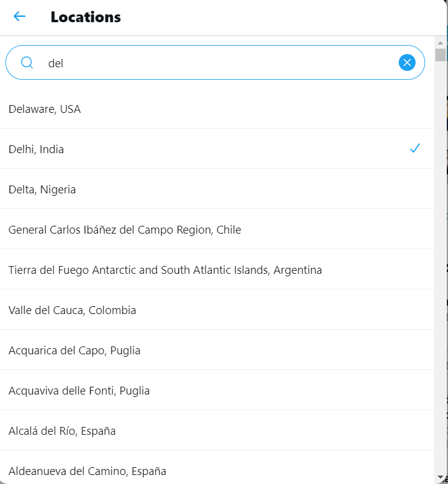Pick Delta, Nigeria as location

point(217,189)
